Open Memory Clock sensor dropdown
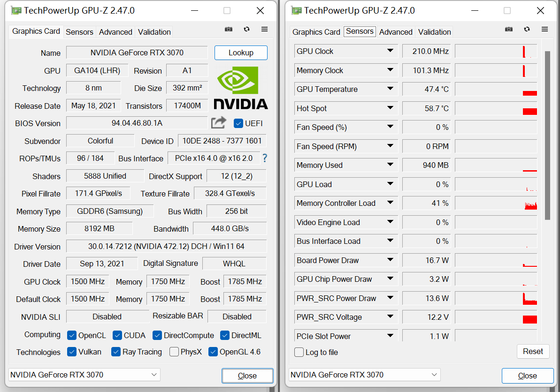Screen dimensions: 560x392 [390, 70]
